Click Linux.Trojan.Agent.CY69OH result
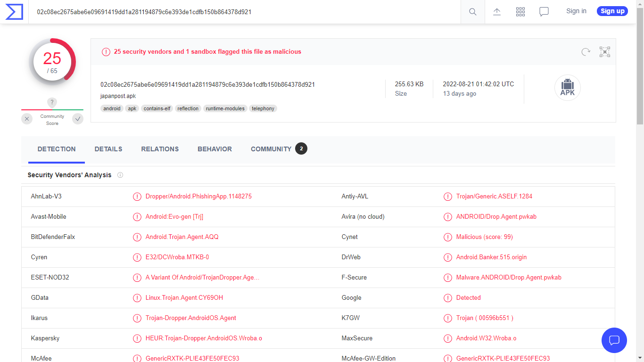Viewport: 644px width, 362px height. coord(184,298)
